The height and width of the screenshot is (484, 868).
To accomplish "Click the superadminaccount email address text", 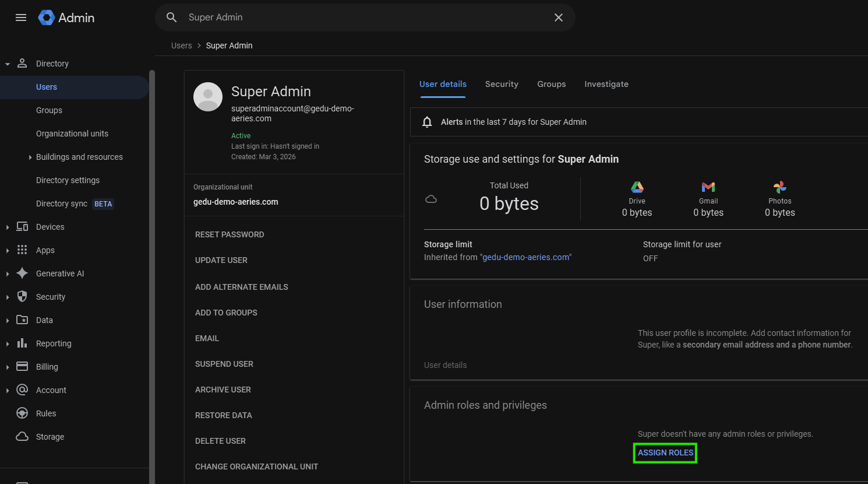I will (292, 113).
